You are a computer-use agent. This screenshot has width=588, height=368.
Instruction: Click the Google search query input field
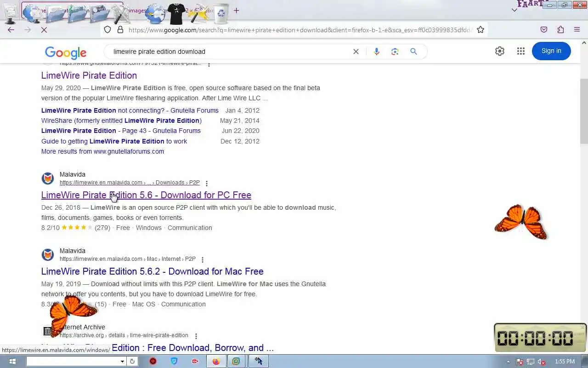[x=230, y=52]
